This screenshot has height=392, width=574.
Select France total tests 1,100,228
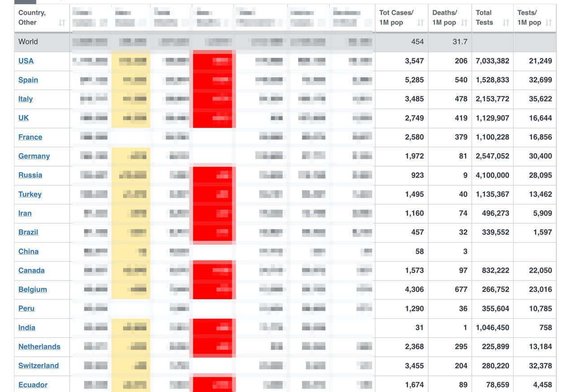[x=492, y=137]
